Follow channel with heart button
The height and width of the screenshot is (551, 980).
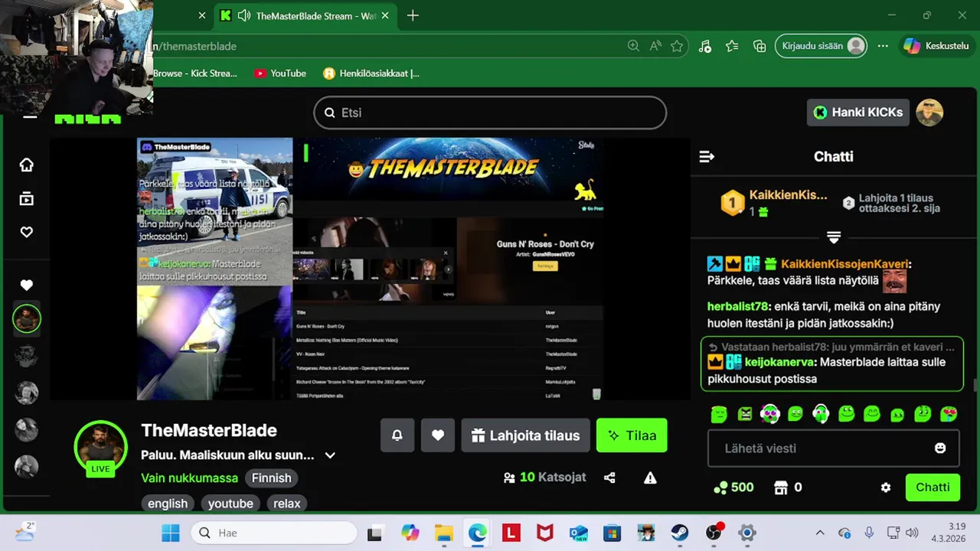pos(438,435)
